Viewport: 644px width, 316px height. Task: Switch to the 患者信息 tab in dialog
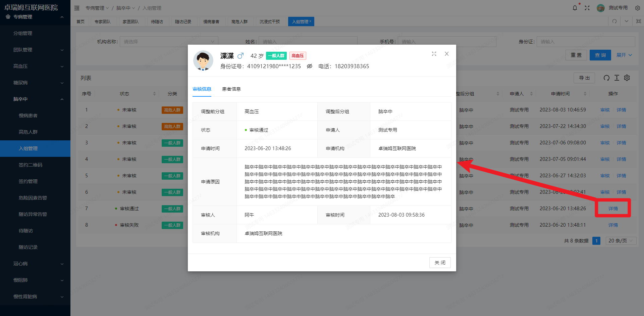click(x=231, y=89)
